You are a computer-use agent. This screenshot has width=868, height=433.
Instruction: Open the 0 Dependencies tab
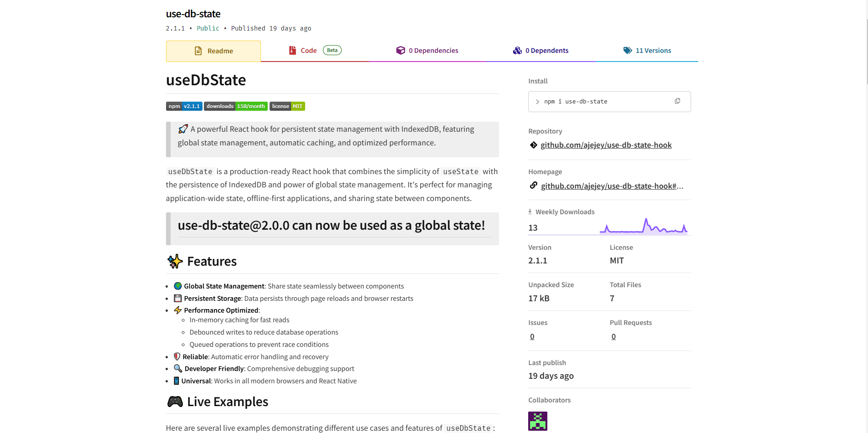coord(427,51)
